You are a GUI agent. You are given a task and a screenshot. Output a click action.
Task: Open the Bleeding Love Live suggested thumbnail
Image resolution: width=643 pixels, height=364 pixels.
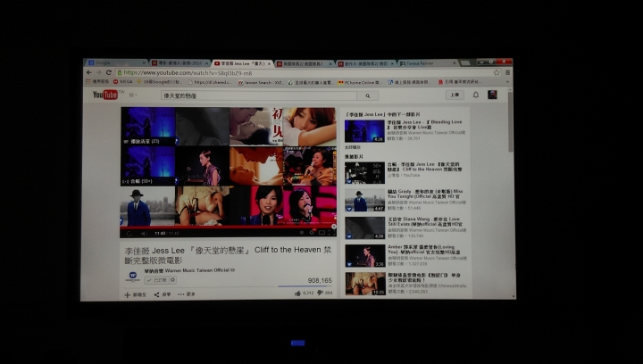coord(364,131)
